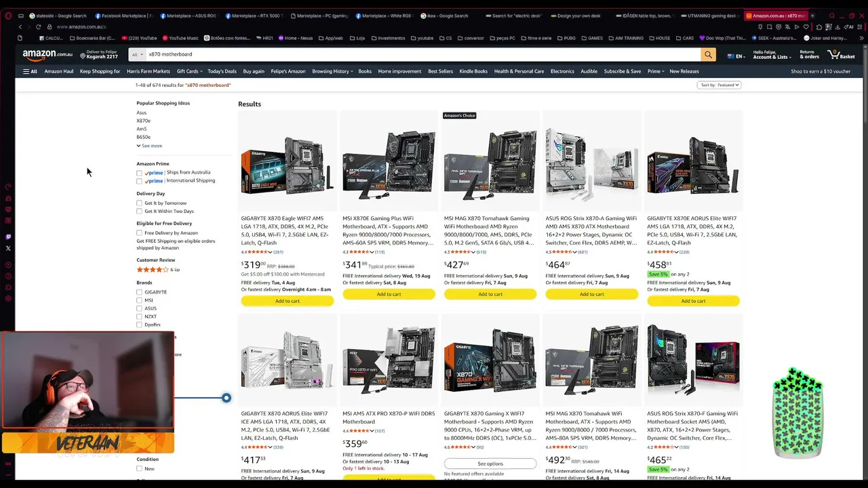The width and height of the screenshot is (868, 488).
Task: Open MSI AM5 ATX PRO X870-P image
Action: click(389, 359)
